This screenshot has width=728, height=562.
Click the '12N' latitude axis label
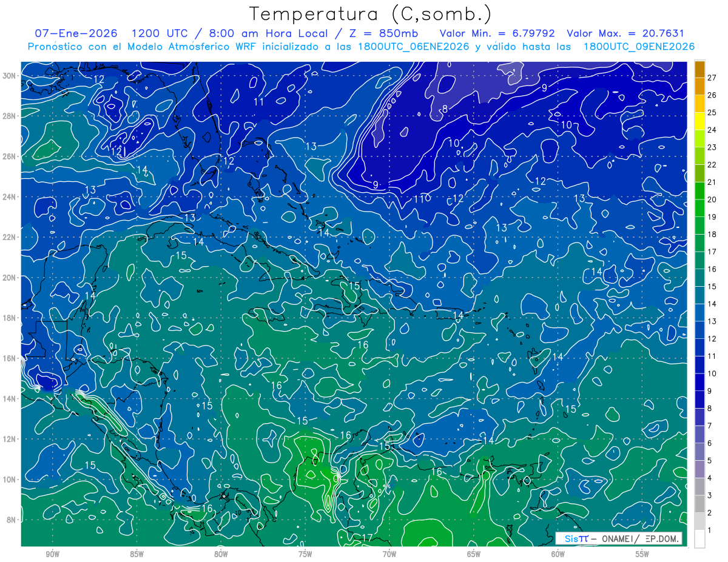10,439
